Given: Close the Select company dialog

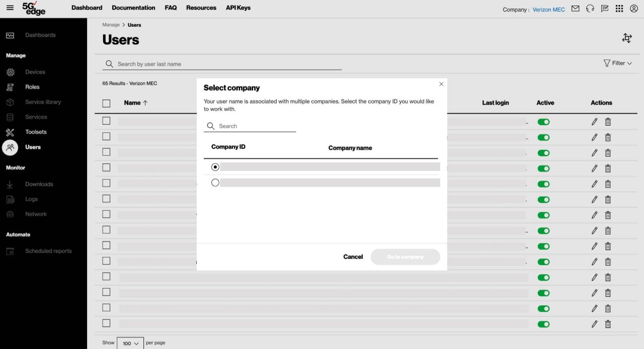Looking at the screenshot, I should 441,84.
